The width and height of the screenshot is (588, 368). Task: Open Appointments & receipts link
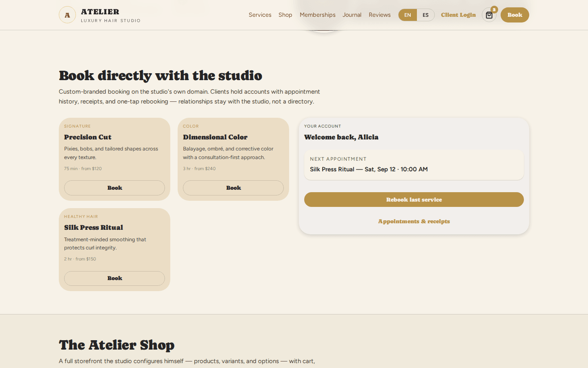[414, 221]
